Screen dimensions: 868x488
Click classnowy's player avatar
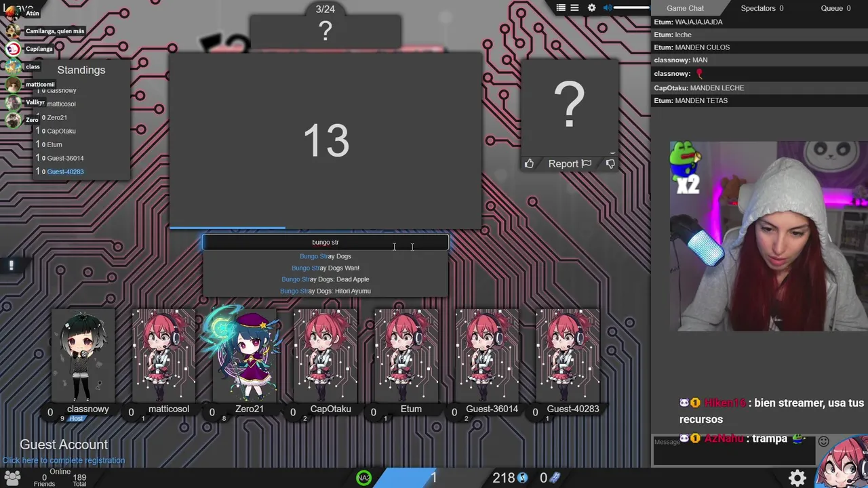83,356
